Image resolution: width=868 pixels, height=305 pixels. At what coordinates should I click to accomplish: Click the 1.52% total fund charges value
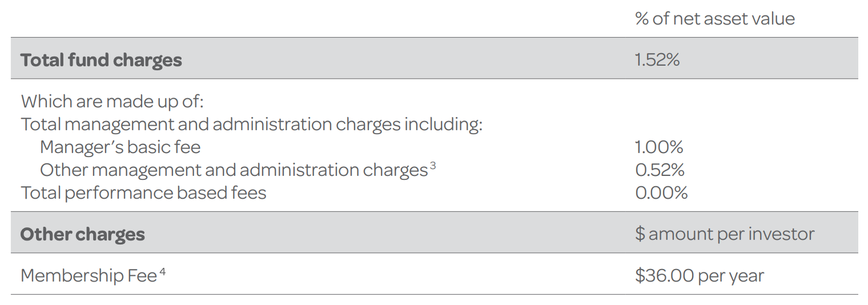pos(657,60)
